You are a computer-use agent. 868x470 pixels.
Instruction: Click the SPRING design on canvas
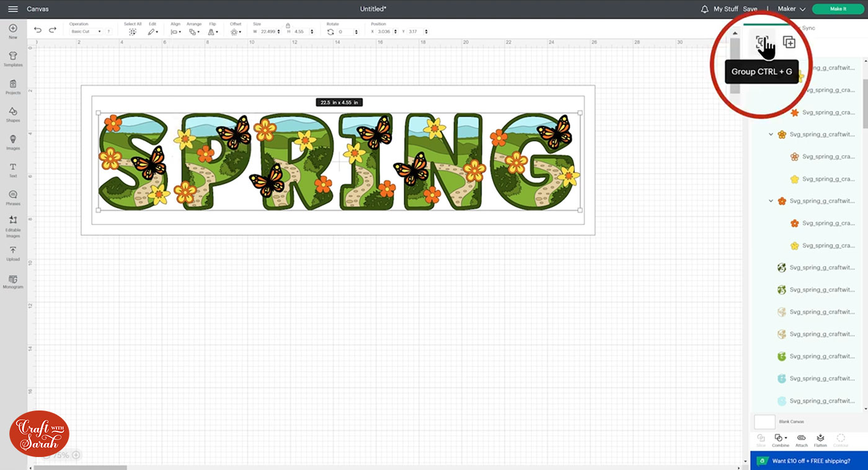[339, 161]
